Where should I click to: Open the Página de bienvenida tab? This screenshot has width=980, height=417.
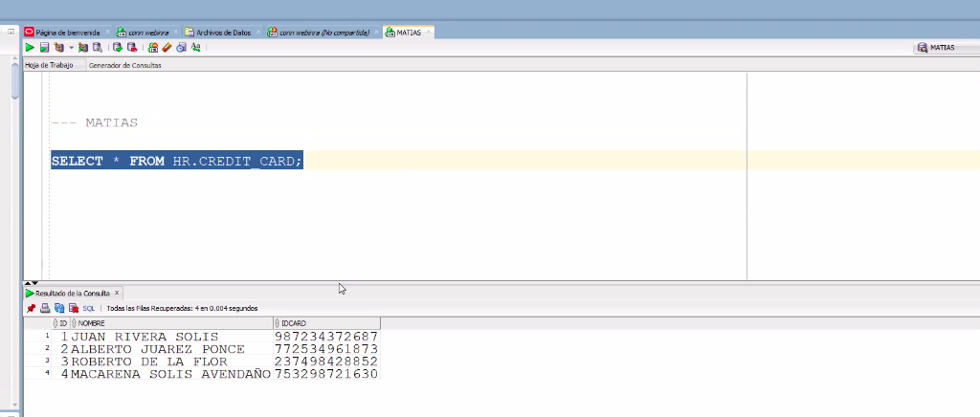pyautogui.click(x=67, y=32)
